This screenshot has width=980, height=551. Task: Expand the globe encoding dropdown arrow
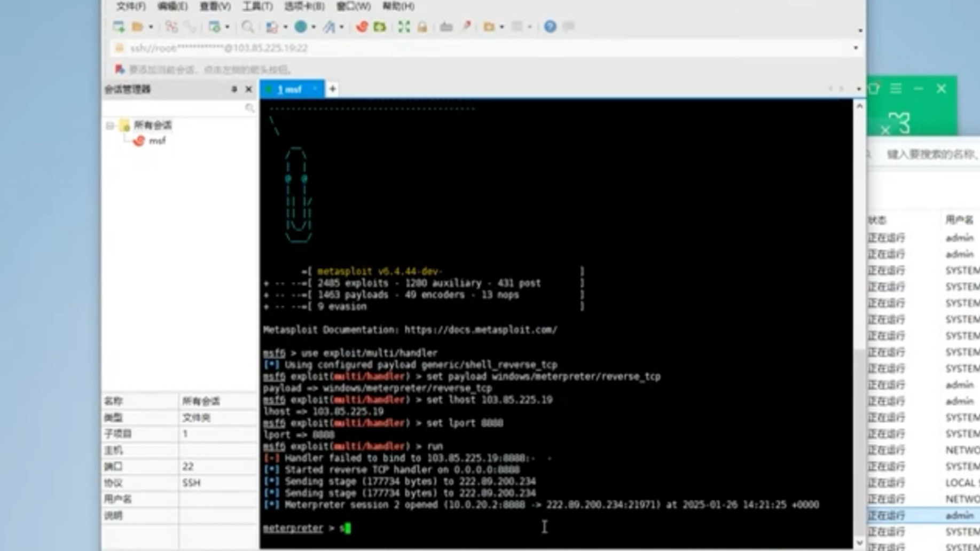pyautogui.click(x=313, y=27)
